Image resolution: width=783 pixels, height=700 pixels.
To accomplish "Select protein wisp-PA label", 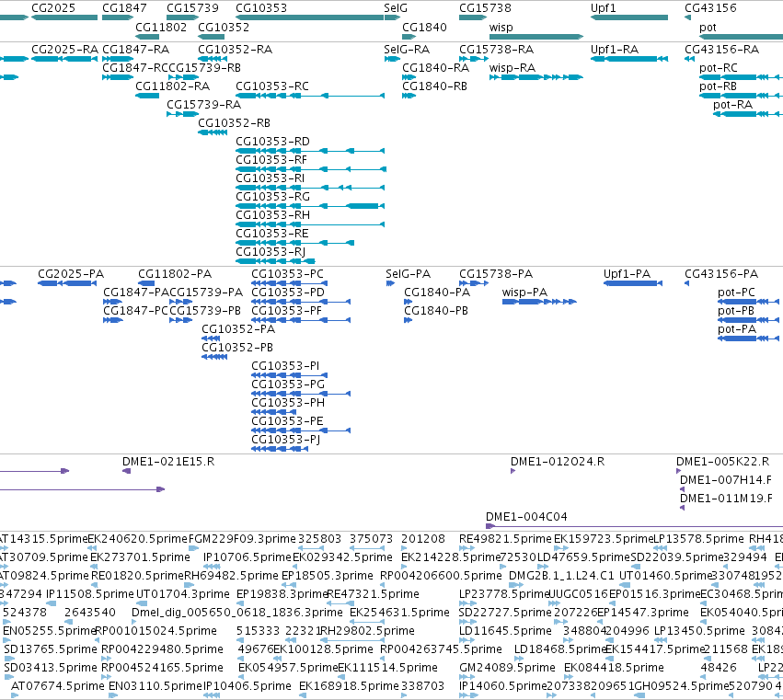I will (524, 293).
